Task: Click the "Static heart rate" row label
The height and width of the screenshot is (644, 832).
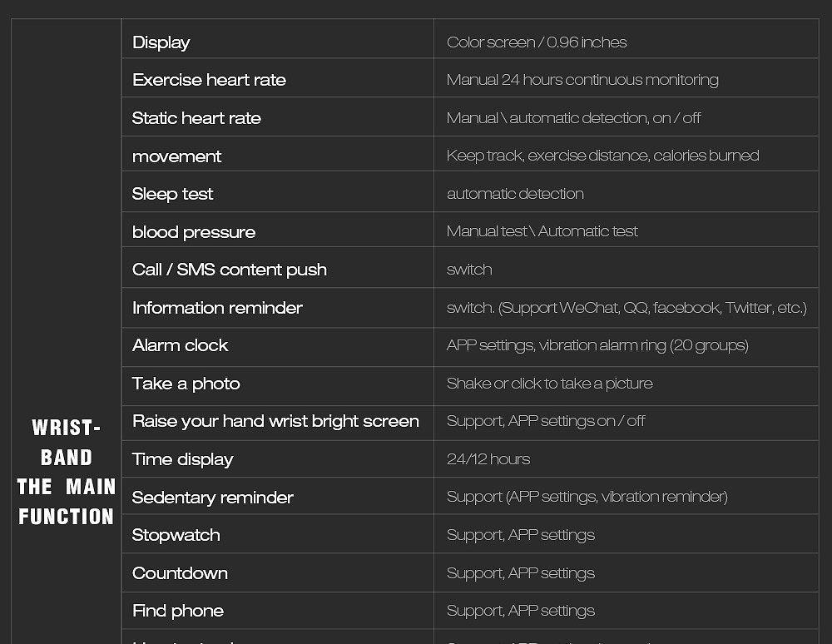Action: pyautogui.click(x=196, y=118)
